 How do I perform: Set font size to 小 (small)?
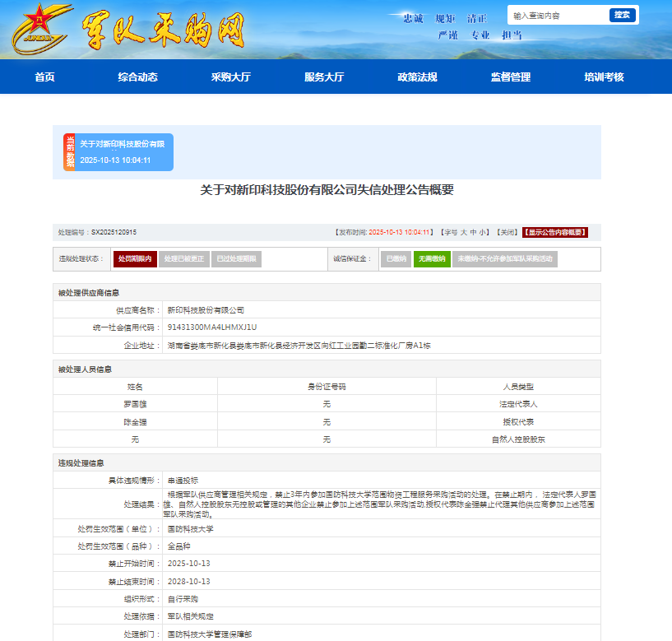(484, 233)
